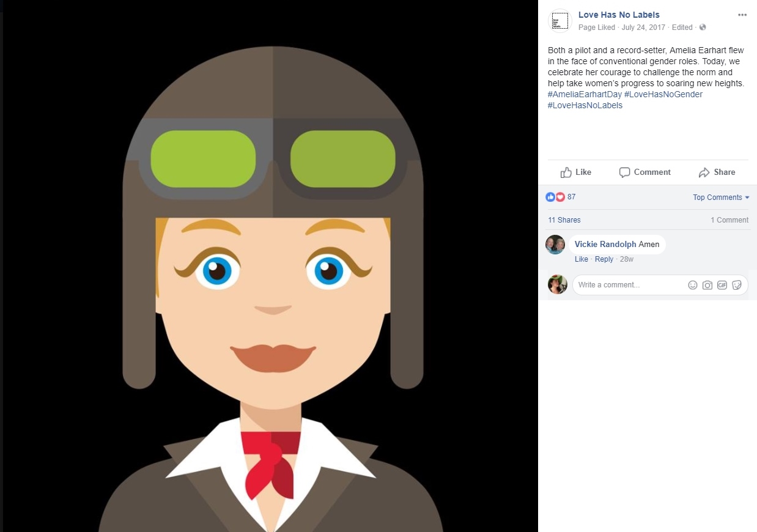Expand the Top Comments sorting dropdown
This screenshot has width=757, height=532.
721,198
